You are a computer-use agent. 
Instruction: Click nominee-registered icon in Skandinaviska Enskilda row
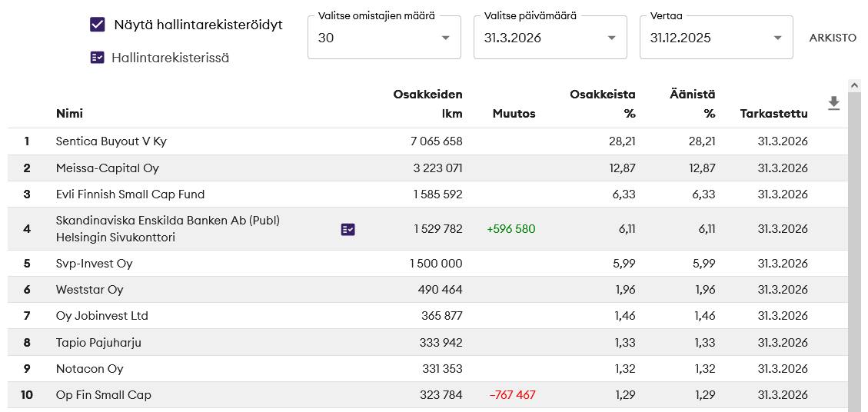[348, 229]
